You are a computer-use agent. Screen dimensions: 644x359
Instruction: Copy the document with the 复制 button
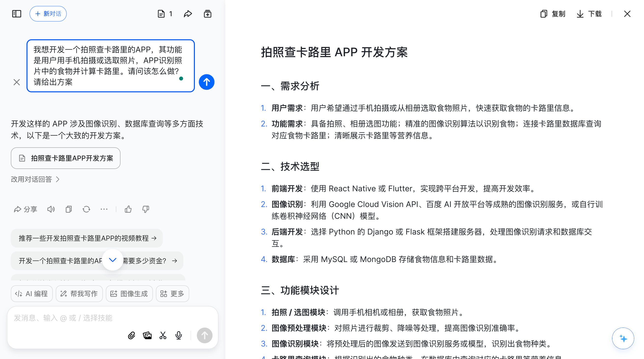point(553,14)
